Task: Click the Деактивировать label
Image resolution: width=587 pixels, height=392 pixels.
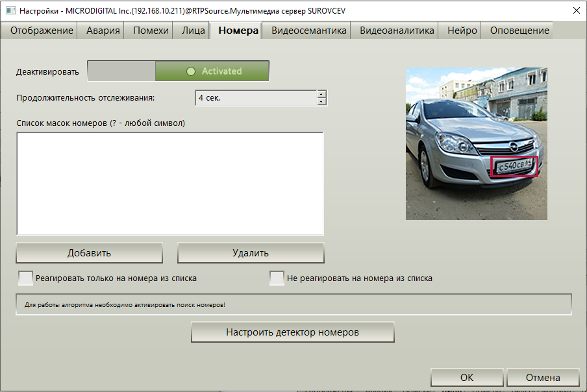Action: coord(47,72)
